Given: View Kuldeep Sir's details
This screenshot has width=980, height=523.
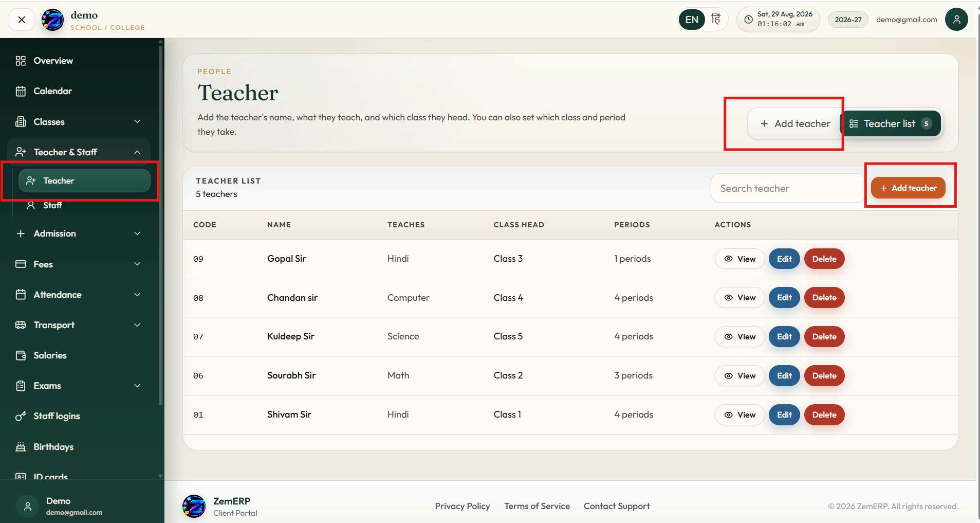Looking at the screenshot, I should [x=739, y=337].
